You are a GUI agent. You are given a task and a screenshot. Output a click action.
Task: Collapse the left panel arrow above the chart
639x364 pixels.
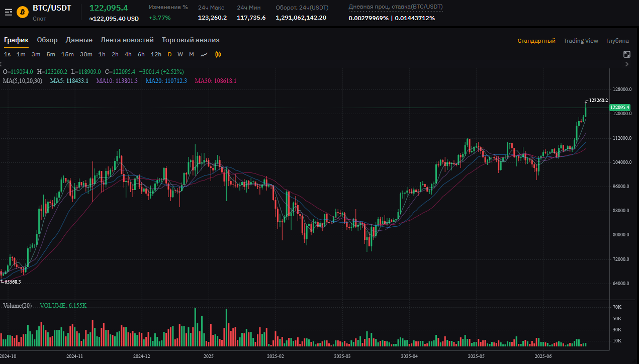tap(2, 64)
